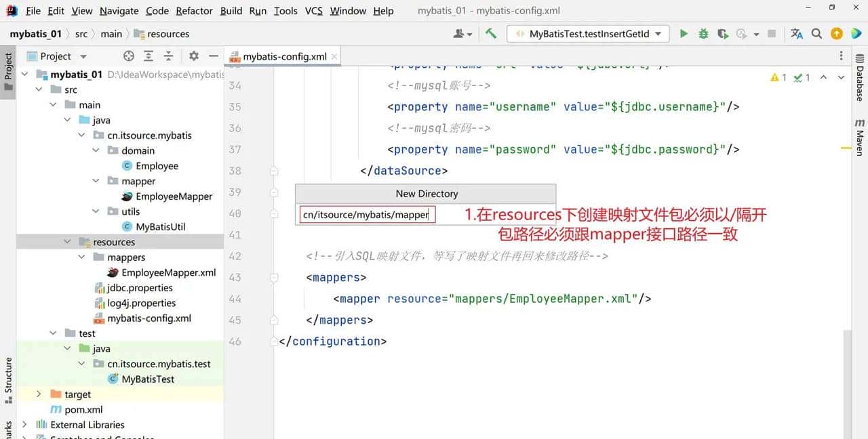868x439 pixels.
Task: Expand all nodes in Project tree
Action: click(149, 56)
